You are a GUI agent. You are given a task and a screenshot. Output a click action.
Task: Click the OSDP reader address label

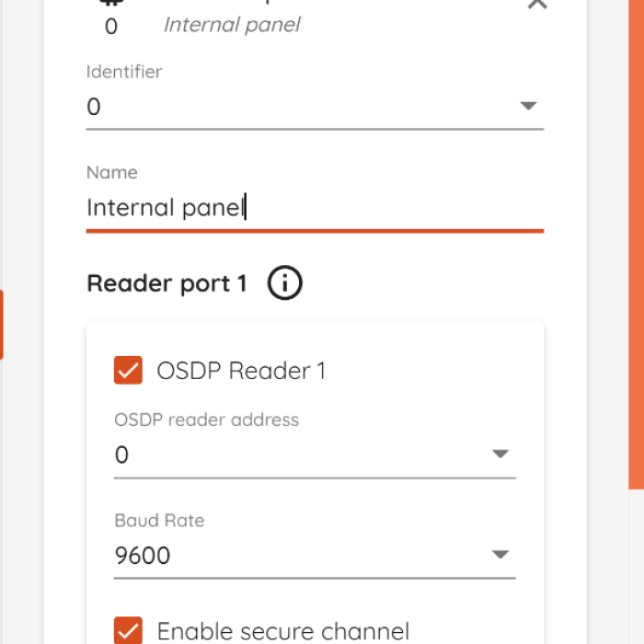207,420
